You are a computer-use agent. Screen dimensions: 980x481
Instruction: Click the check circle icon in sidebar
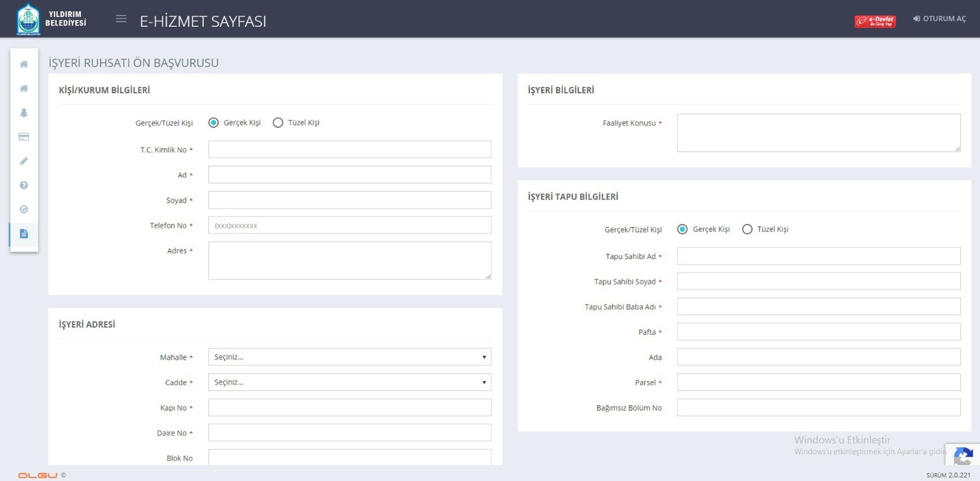(x=24, y=209)
